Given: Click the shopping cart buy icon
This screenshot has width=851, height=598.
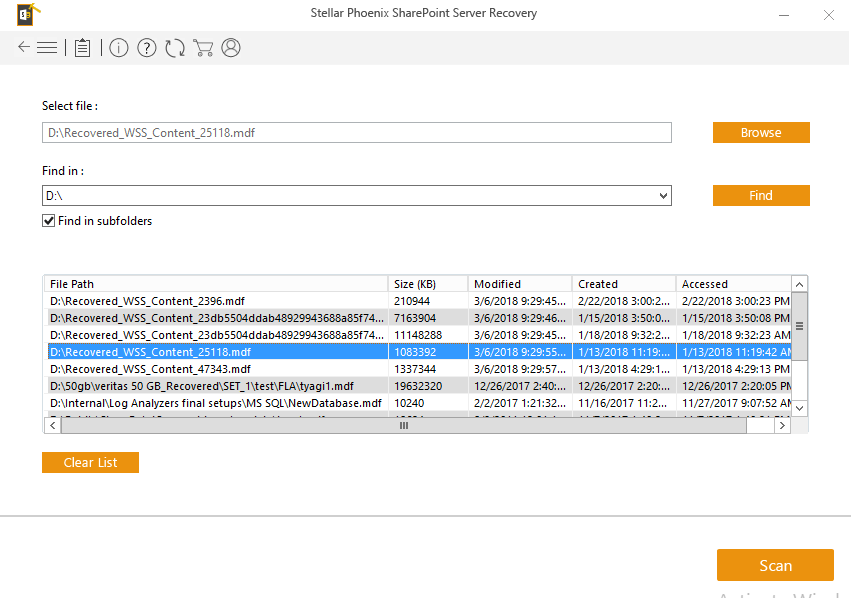Looking at the screenshot, I should [x=203, y=48].
